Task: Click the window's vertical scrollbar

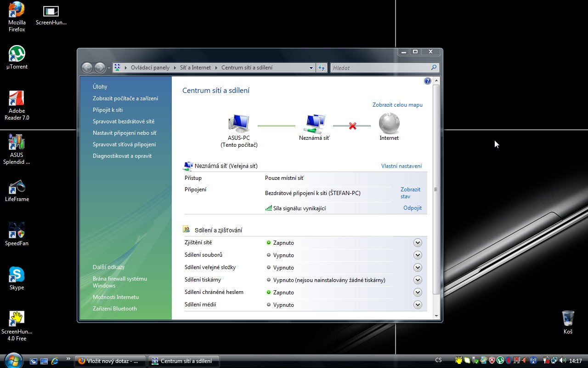Action: pyautogui.click(x=436, y=190)
